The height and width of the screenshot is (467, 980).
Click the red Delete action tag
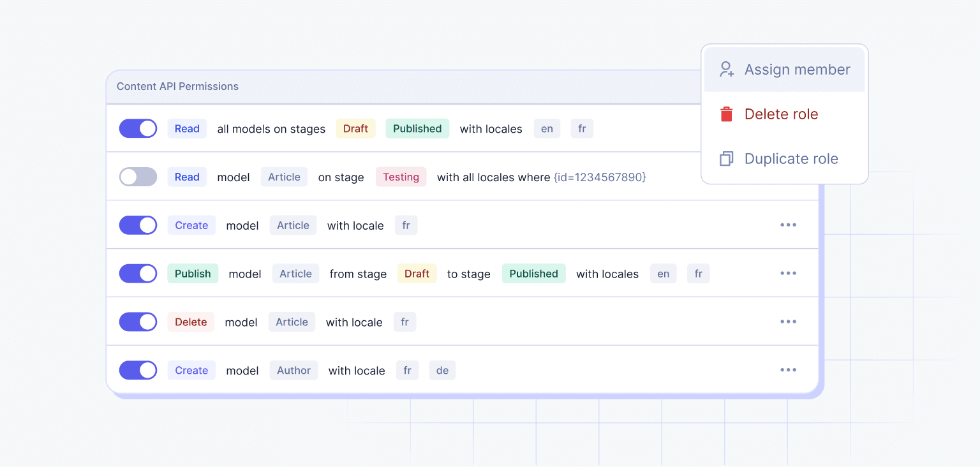click(x=191, y=322)
